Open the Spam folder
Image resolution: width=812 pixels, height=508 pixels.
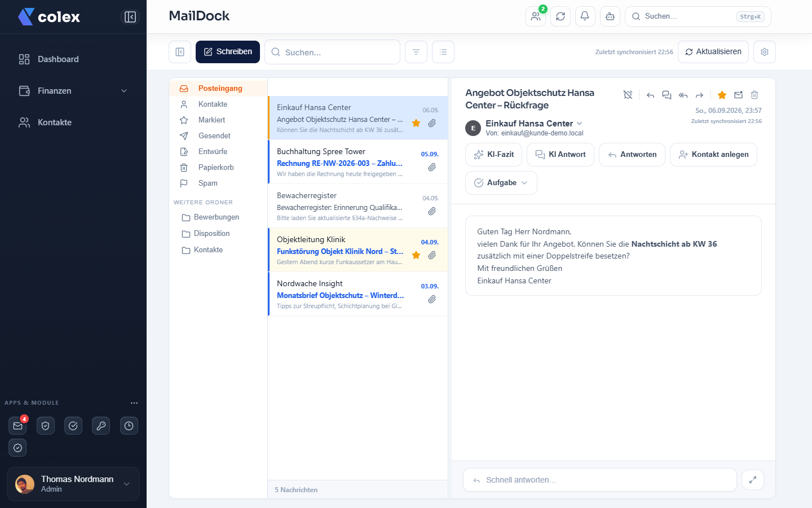[x=218, y=183]
